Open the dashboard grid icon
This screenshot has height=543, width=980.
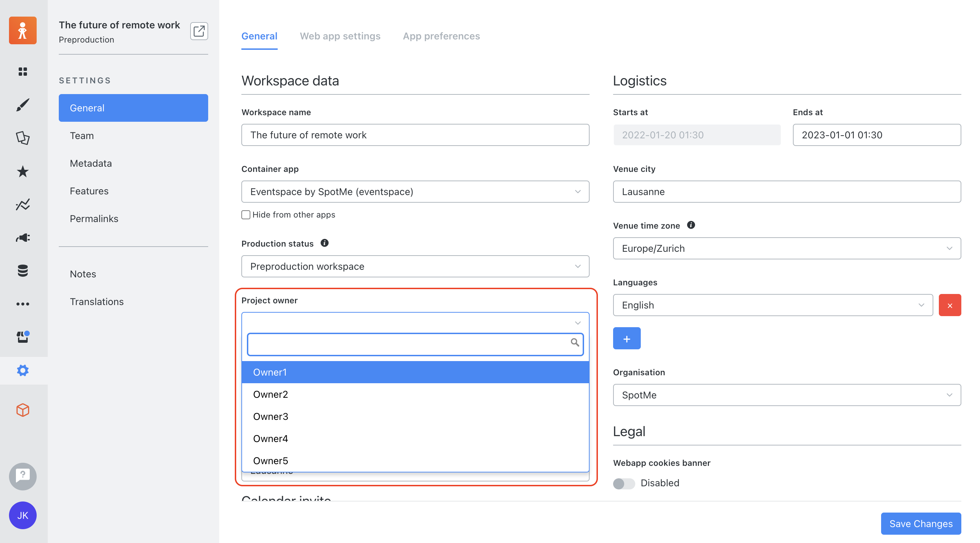pos(23,72)
